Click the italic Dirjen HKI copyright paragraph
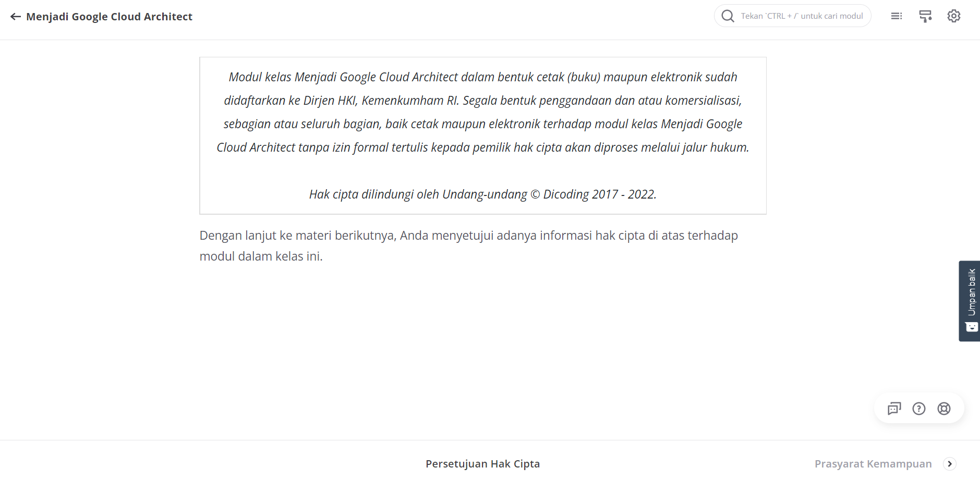Image resolution: width=980 pixels, height=480 pixels. tap(482, 112)
